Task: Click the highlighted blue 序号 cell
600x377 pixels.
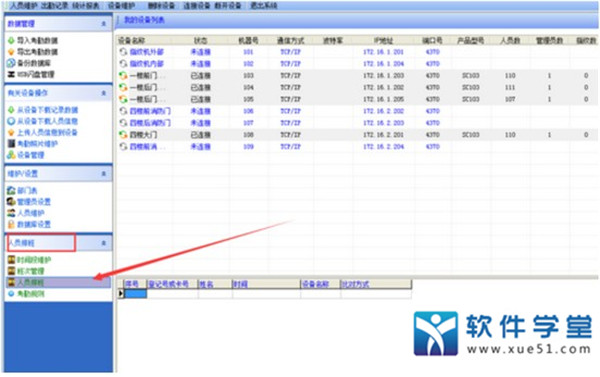Action: point(135,294)
